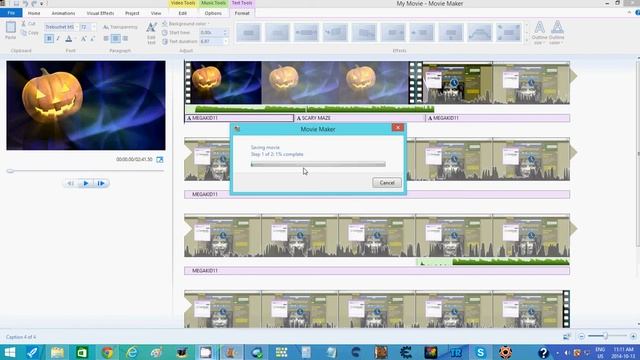Switch to the Home ribbon tab
Image resolution: width=640 pixels, height=360 pixels.
click(34, 13)
